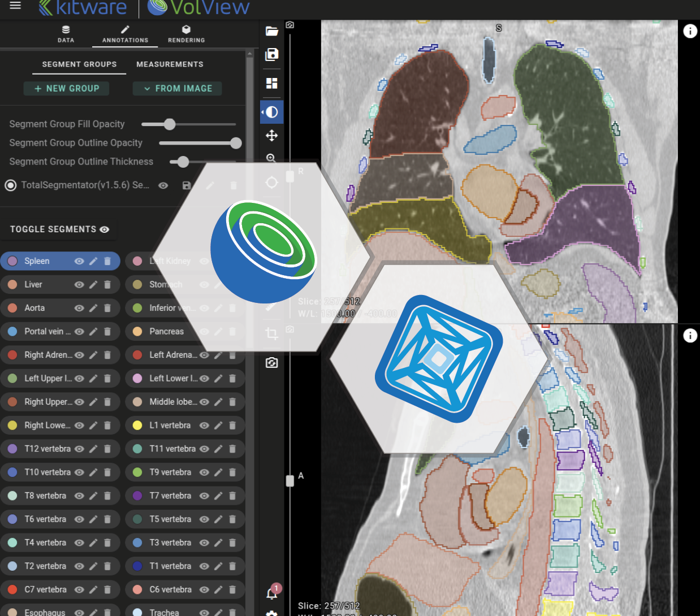Delete the Spleen segment

(107, 261)
